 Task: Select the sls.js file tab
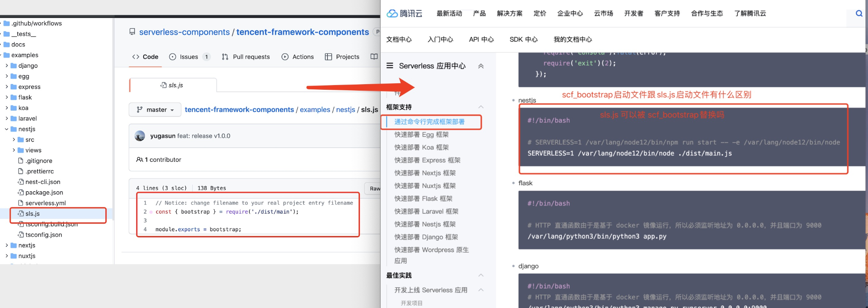(x=173, y=85)
